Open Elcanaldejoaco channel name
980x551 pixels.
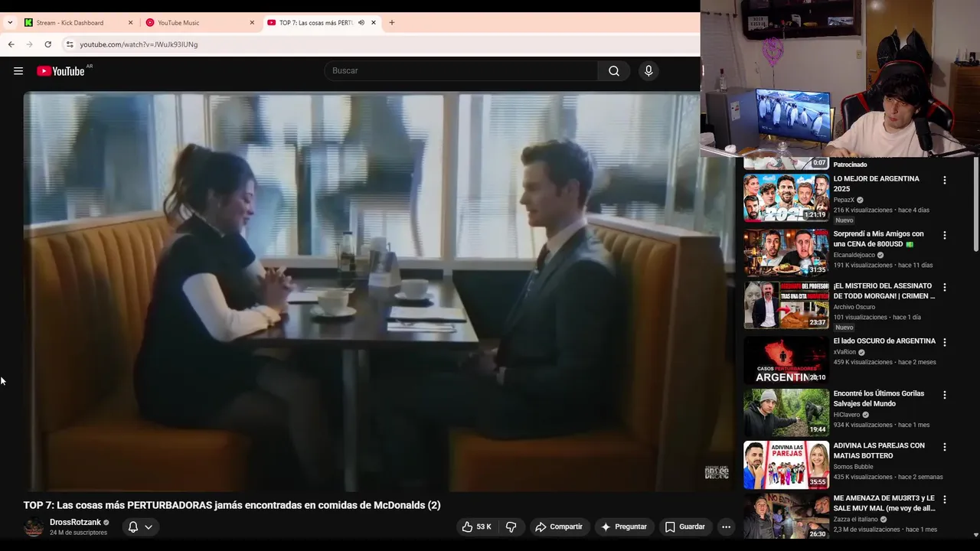[x=854, y=255]
